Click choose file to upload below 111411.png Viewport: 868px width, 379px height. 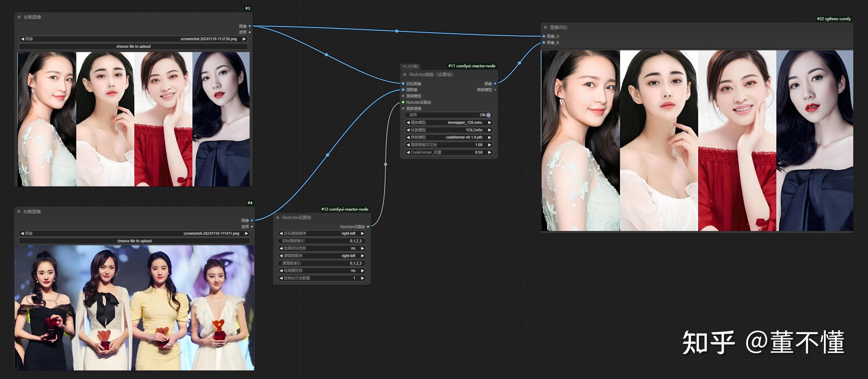(x=135, y=241)
